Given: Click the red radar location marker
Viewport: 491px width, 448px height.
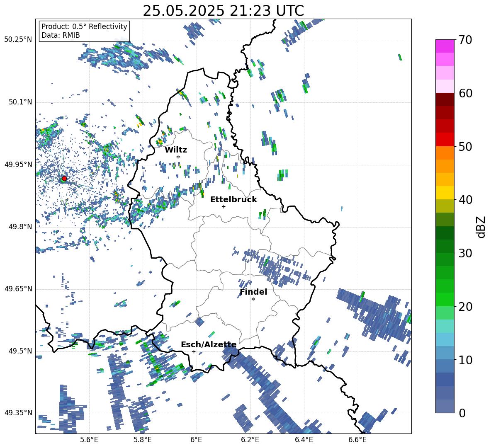Looking at the screenshot, I should point(64,179).
